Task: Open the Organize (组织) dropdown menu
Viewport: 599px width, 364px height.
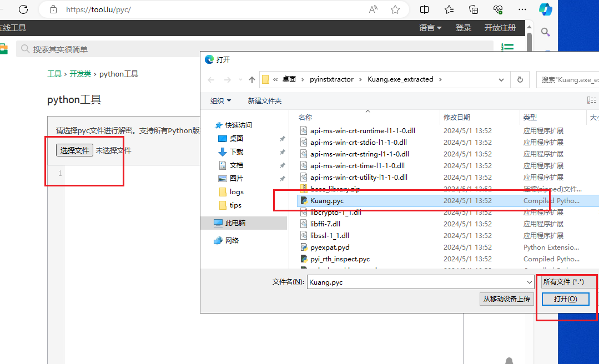Action: click(x=220, y=101)
